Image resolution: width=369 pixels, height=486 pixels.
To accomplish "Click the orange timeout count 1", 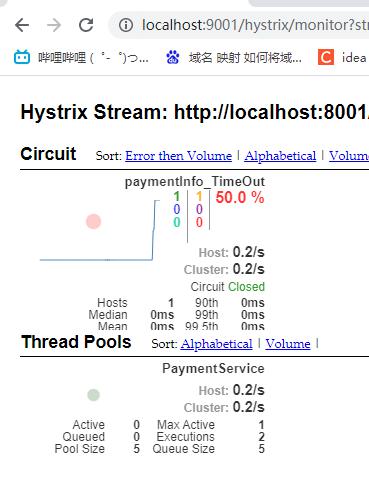I will [x=199, y=197].
